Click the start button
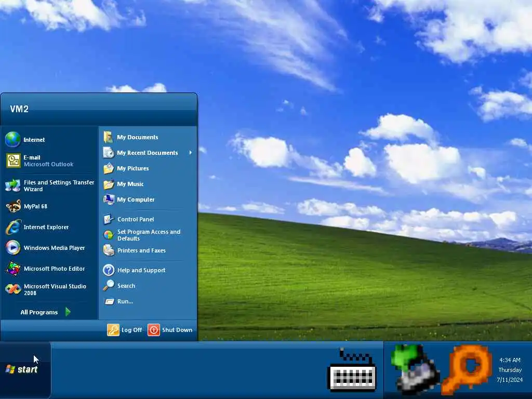 coord(25,369)
